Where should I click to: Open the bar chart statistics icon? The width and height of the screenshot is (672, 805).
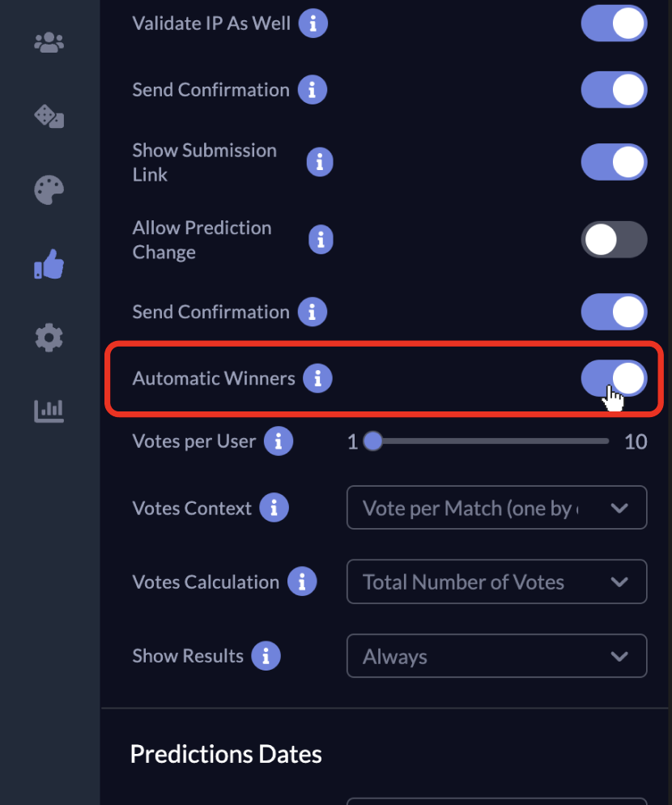[49, 411]
